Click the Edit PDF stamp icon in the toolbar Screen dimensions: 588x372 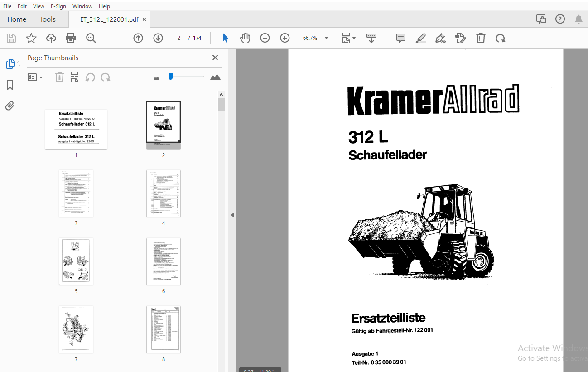[460, 38]
